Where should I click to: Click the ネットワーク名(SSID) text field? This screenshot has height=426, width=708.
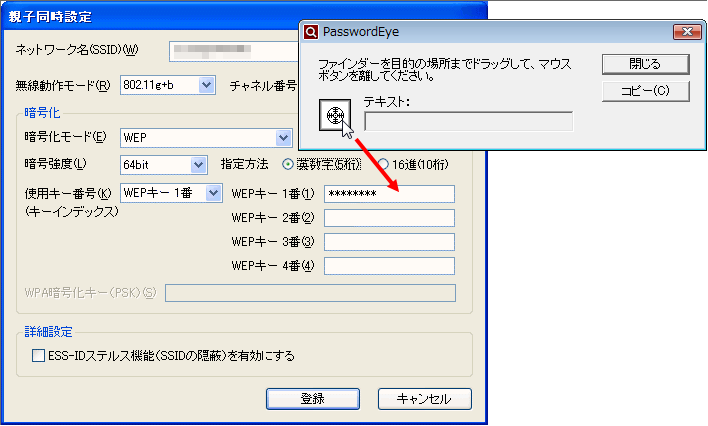point(235,50)
